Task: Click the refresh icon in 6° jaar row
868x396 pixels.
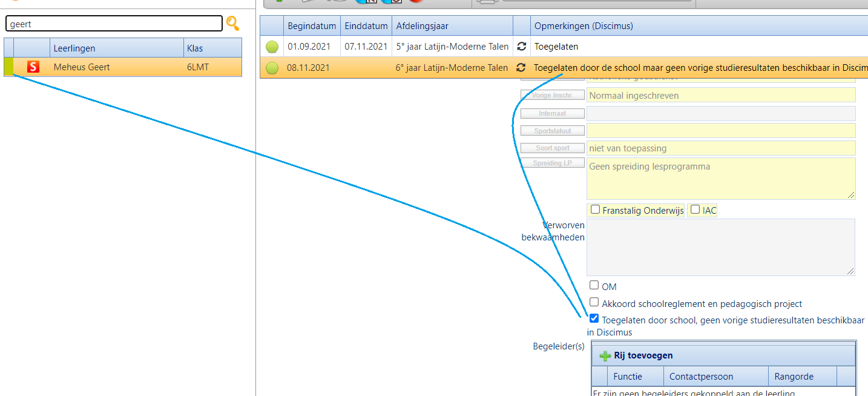Action: (521, 68)
